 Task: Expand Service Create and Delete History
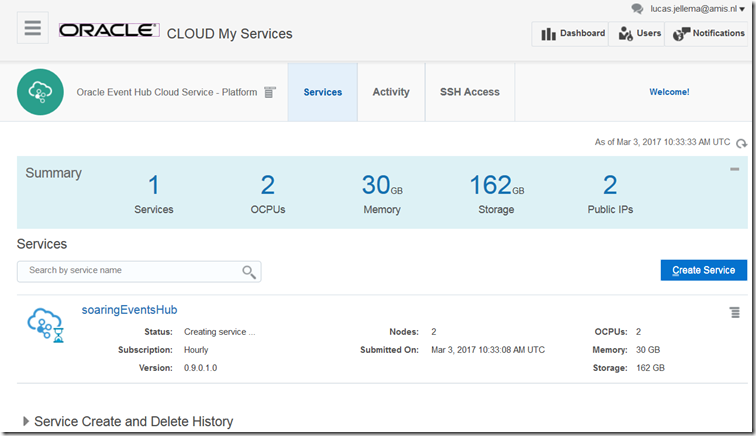pyautogui.click(x=26, y=421)
